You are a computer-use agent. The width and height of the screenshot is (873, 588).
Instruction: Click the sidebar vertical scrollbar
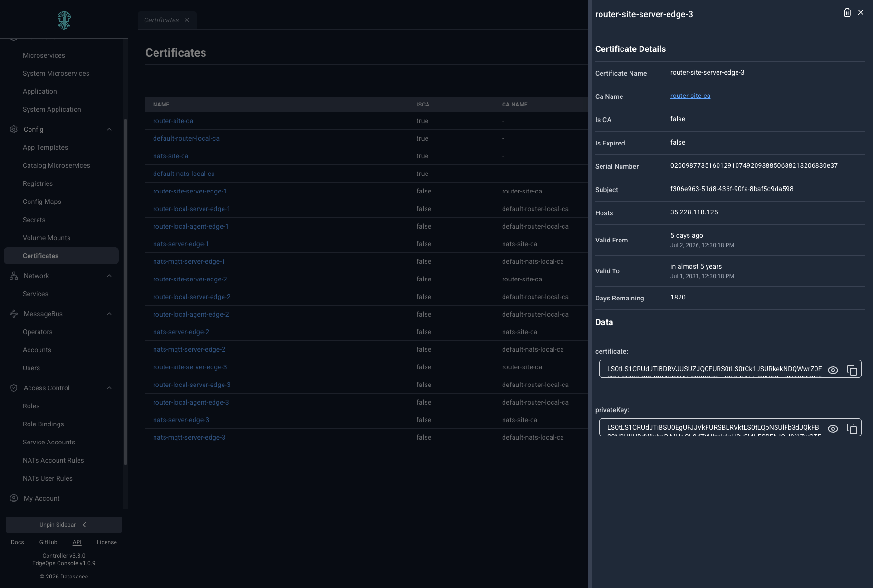pyautogui.click(x=126, y=291)
